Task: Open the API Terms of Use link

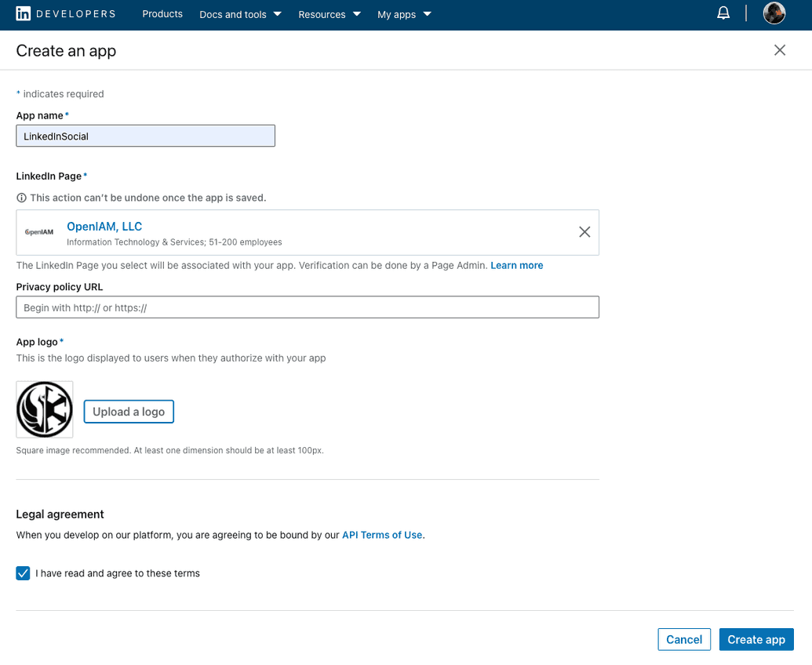Action: (382, 535)
